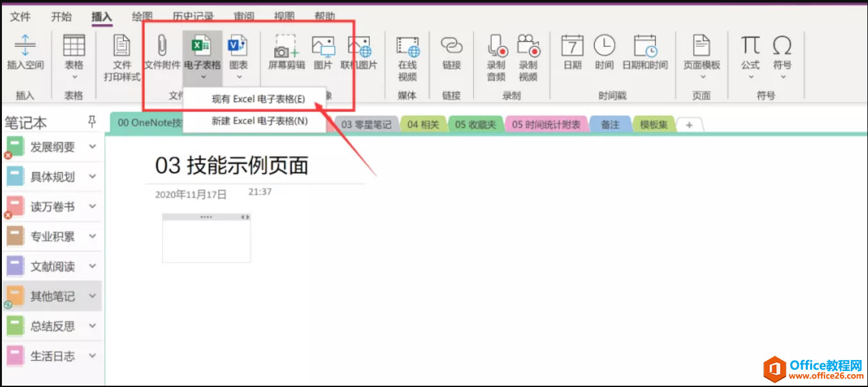The height and width of the screenshot is (387, 868).
Task: Expand the 专业积累 notebook chevron
Action: [x=92, y=236]
